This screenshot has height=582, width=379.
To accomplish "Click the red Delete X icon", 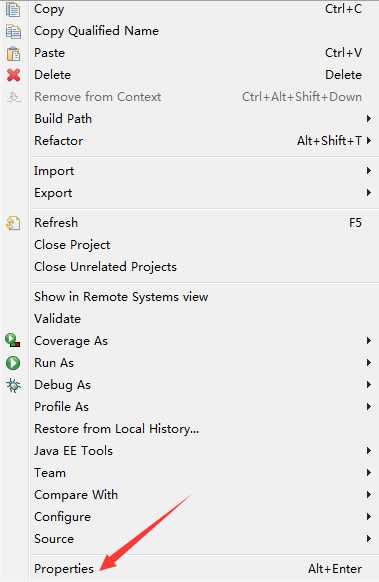I will pos(13,75).
